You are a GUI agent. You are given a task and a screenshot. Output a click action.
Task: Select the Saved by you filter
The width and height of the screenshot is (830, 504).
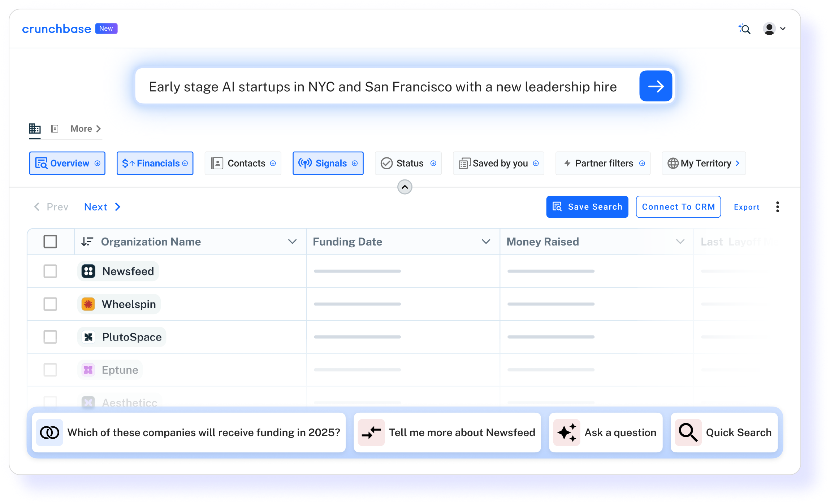tap(499, 163)
